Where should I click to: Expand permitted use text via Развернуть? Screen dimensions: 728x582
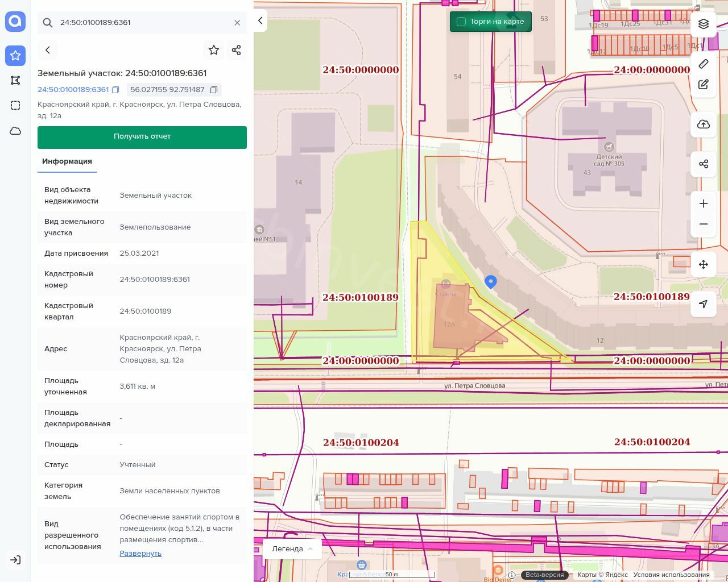click(x=140, y=553)
